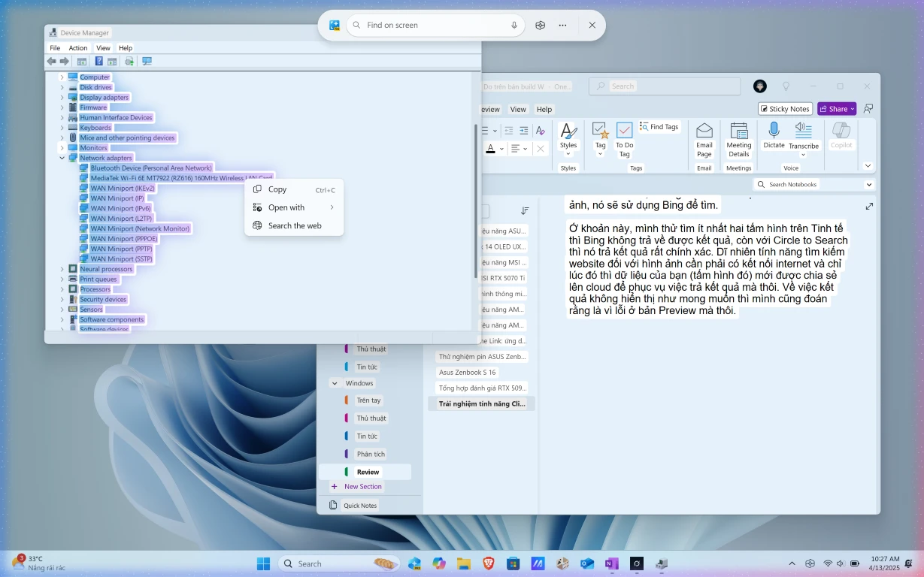Select WAN Miniport (Network Monitor) device
Screen dimensions: 924x577
tap(140, 228)
